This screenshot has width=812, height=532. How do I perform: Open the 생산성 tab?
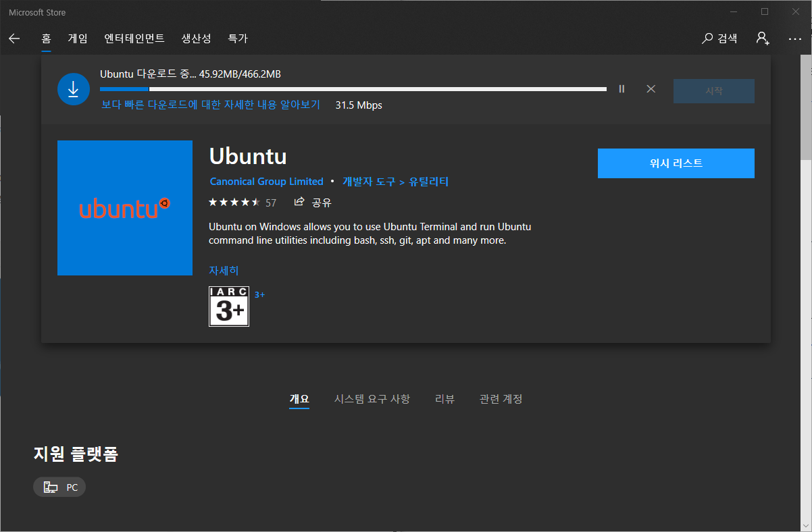[x=196, y=38]
